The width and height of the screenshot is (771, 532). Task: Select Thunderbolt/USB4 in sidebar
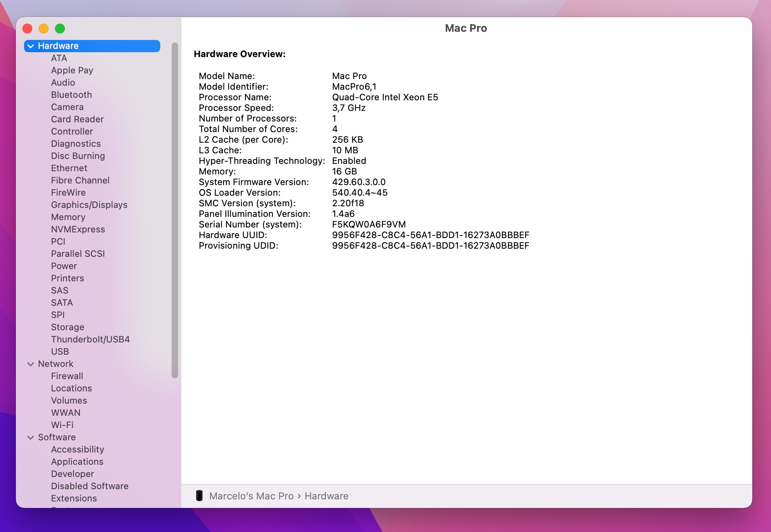click(x=90, y=340)
